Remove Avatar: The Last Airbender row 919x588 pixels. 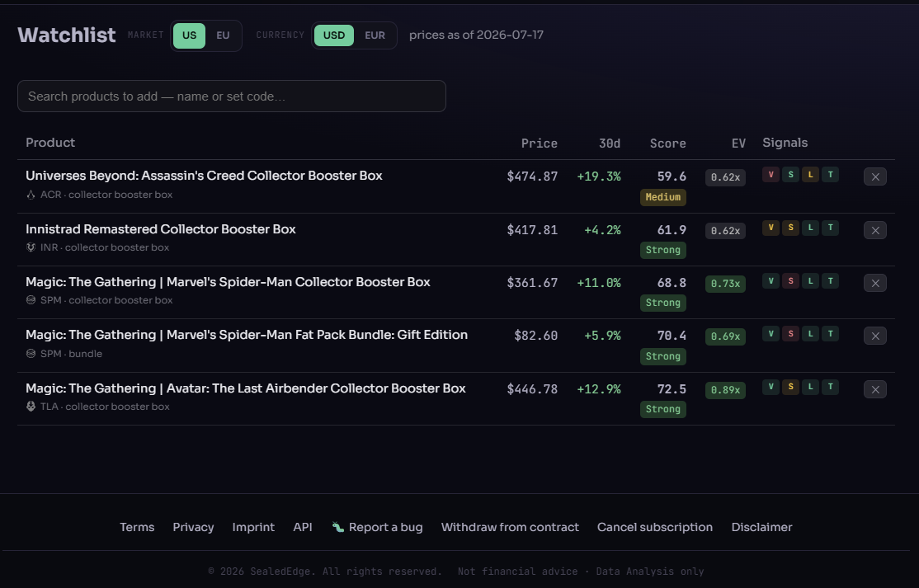[875, 389]
